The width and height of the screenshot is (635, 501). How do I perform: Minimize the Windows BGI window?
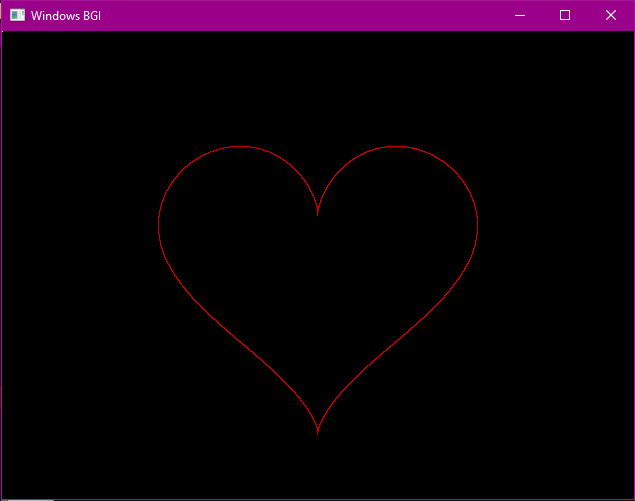pyautogui.click(x=520, y=16)
